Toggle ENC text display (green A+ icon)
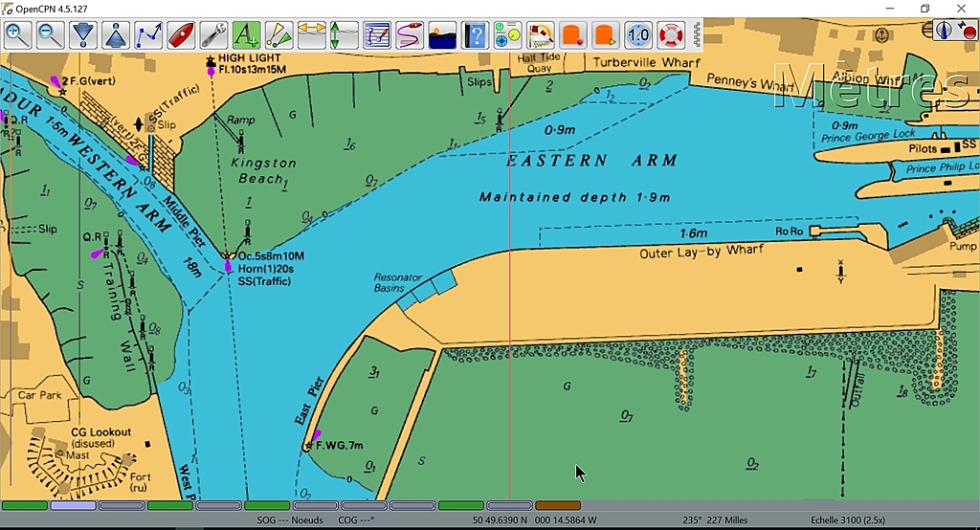This screenshot has height=530, width=980. click(x=246, y=35)
